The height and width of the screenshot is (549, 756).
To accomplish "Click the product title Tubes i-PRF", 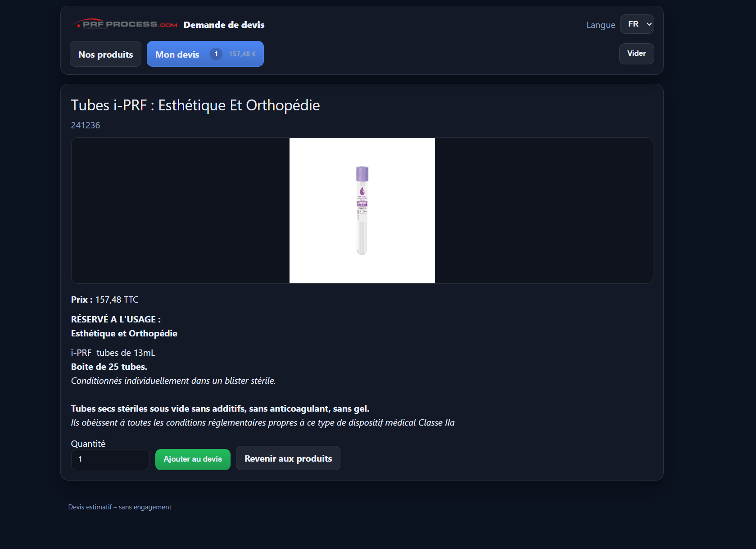I will pos(195,105).
